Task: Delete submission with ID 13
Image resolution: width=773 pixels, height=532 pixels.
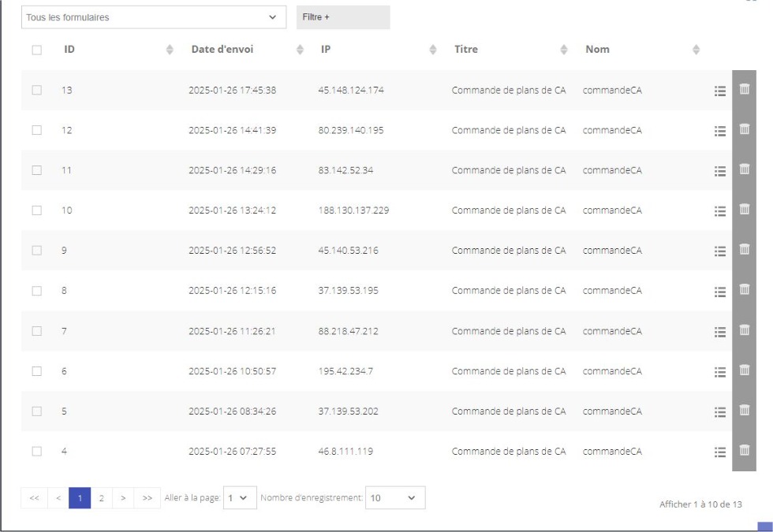Action: pyautogui.click(x=745, y=88)
